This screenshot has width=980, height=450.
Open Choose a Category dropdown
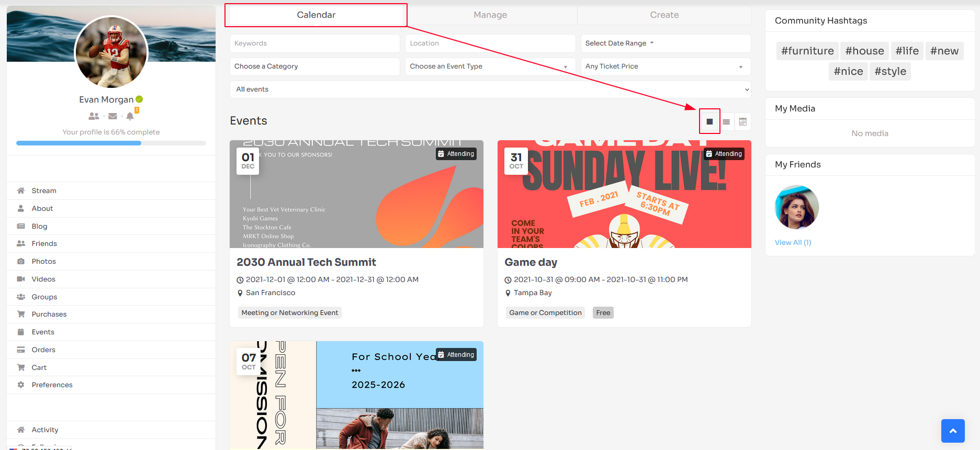pyautogui.click(x=315, y=66)
